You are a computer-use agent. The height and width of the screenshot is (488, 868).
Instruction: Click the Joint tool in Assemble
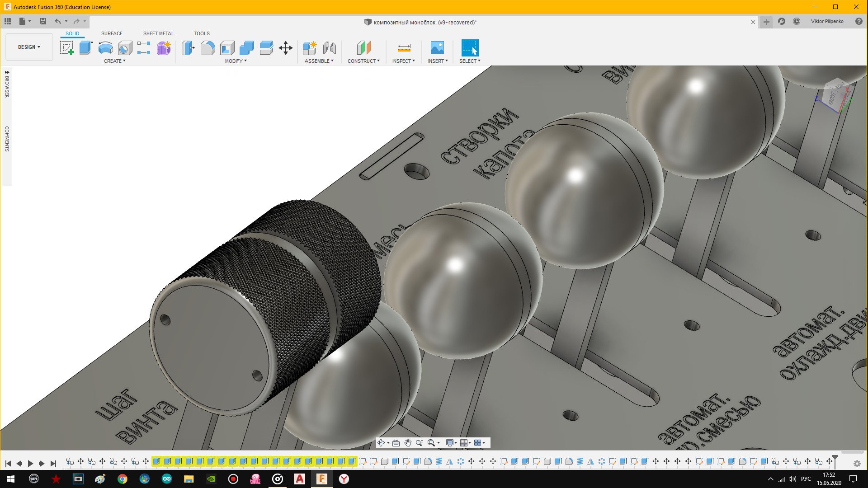tap(330, 48)
